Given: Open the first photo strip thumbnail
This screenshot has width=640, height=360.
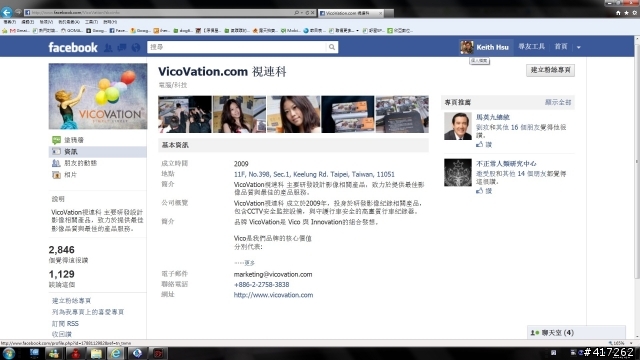Looking at the screenshot, I should coord(185,114).
